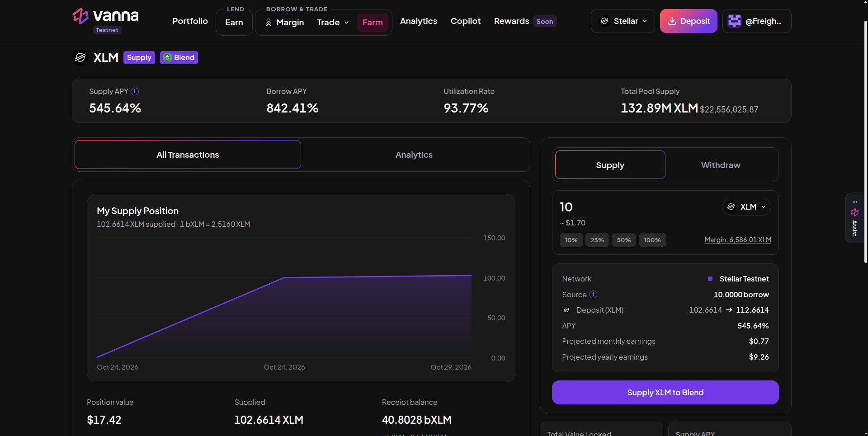Open the Copilot page
Viewport: 868px width, 436px height.
pos(466,21)
